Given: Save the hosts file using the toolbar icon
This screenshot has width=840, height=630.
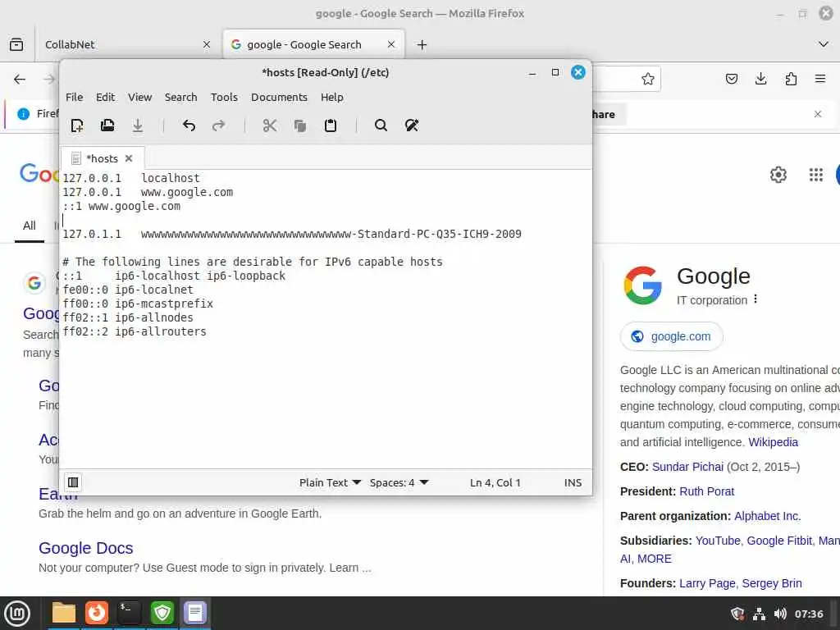Looking at the screenshot, I should 138,126.
